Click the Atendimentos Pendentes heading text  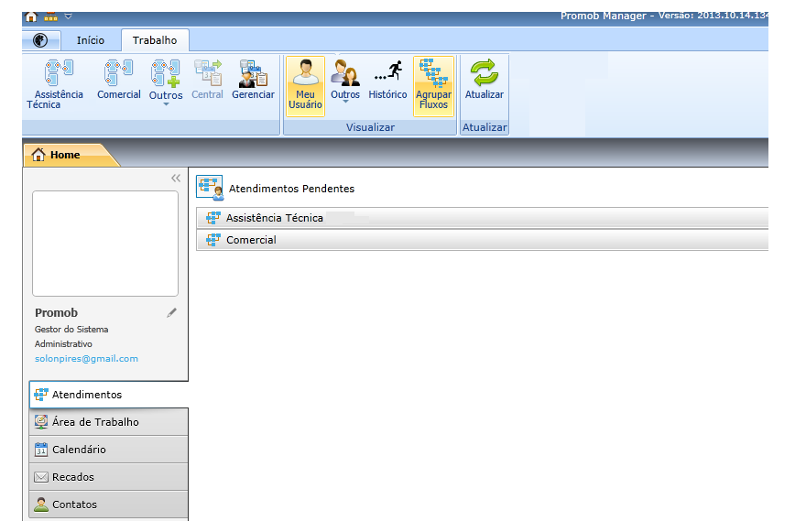(x=291, y=189)
